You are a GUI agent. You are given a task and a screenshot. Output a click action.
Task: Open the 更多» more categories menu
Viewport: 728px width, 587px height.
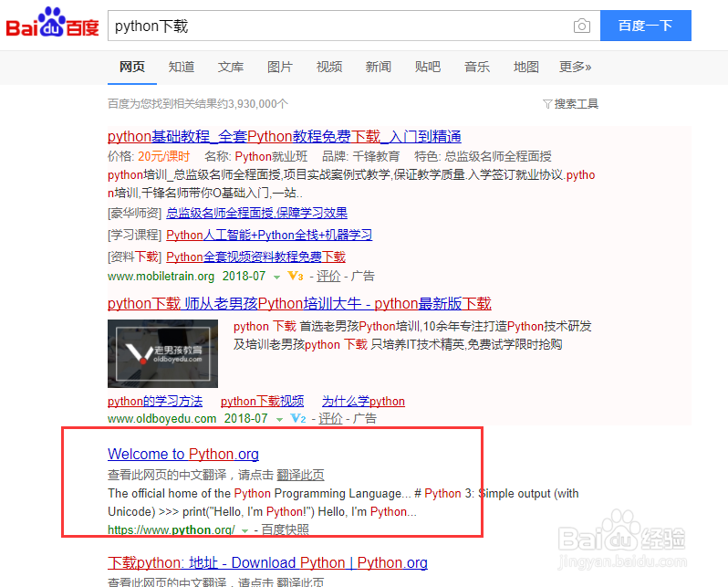tap(575, 67)
